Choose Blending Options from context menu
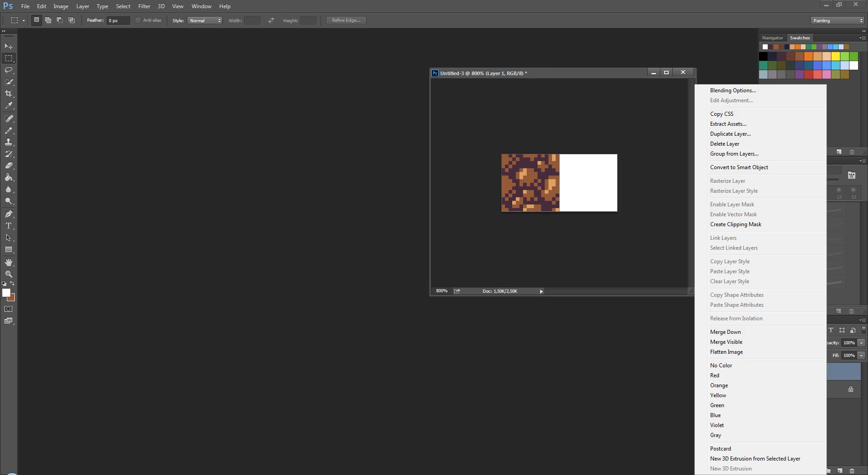 tap(733, 90)
